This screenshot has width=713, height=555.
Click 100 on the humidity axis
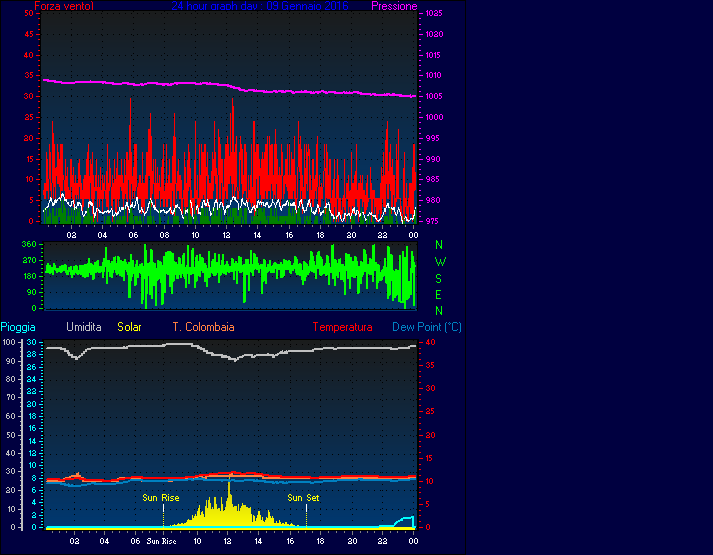pyautogui.click(x=10, y=342)
